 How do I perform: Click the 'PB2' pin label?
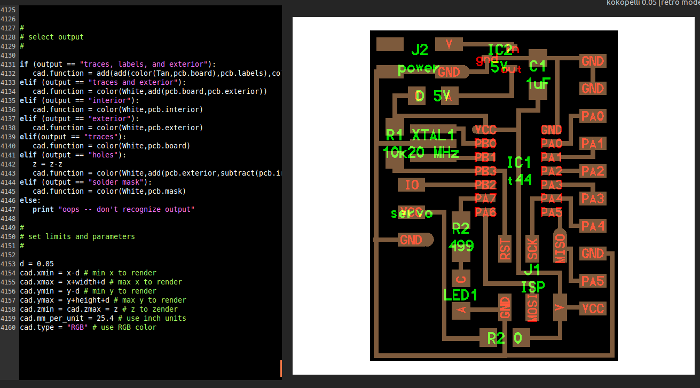(485, 185)
